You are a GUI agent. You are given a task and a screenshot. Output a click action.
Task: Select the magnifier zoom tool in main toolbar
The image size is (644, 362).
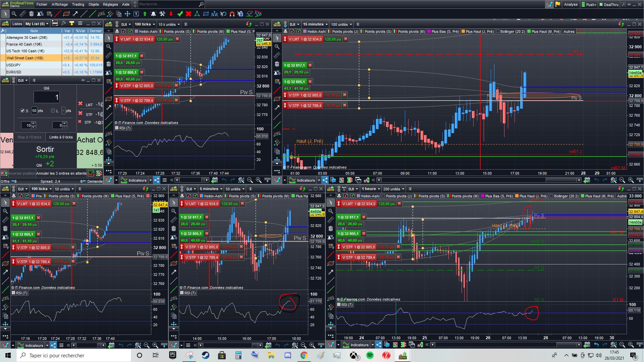tap(14, 14)
